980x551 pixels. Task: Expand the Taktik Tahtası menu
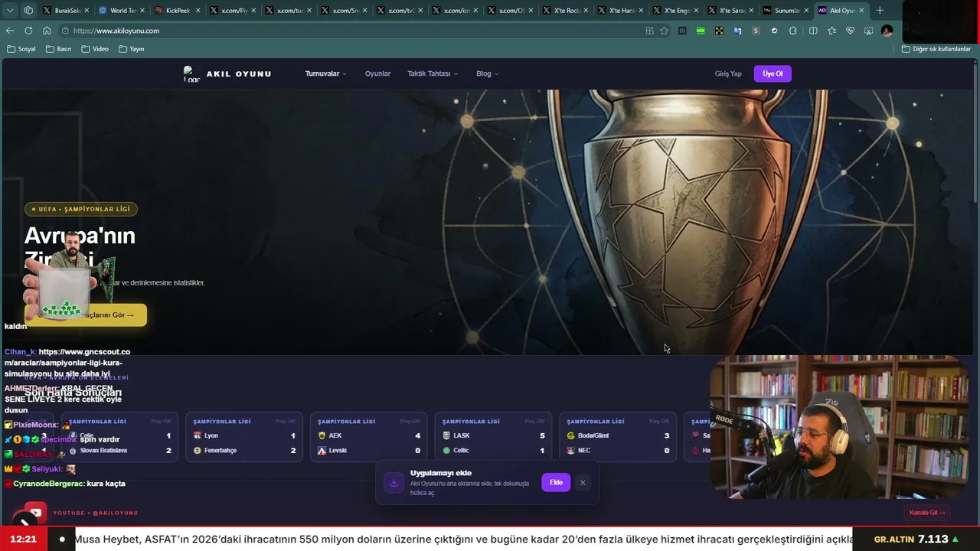(433, 73)
